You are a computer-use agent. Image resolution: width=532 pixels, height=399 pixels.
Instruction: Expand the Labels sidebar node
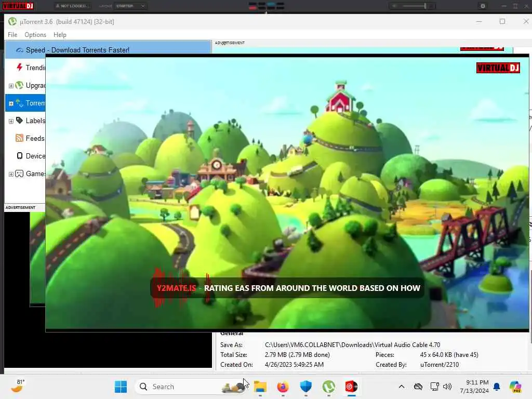(x=11, y=121)
